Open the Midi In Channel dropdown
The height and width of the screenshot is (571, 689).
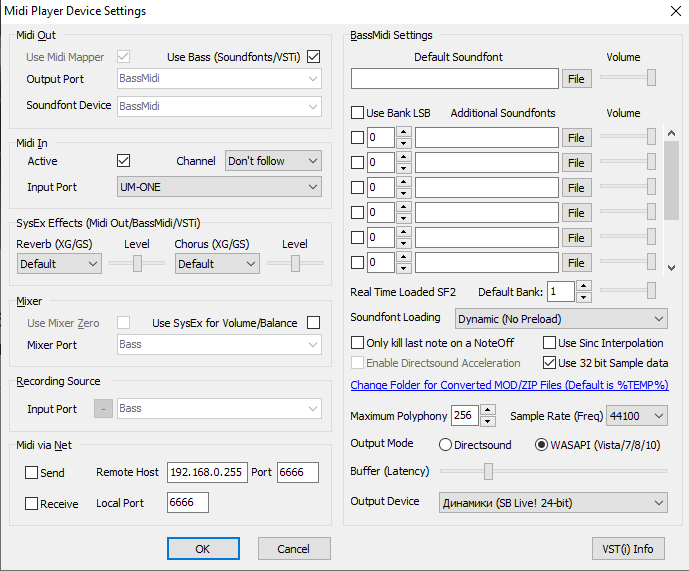273,161
